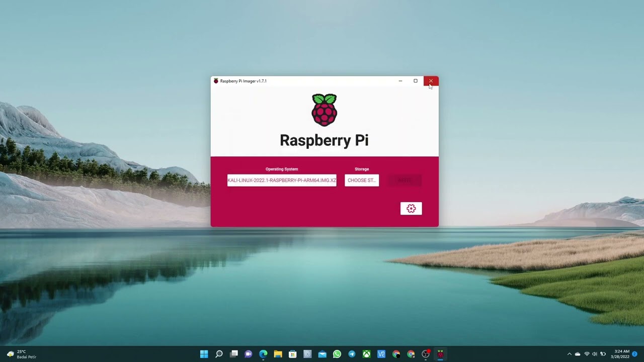Open taskbar Search magnifier
Screen dimensions: 644x362
pos(219,354)
